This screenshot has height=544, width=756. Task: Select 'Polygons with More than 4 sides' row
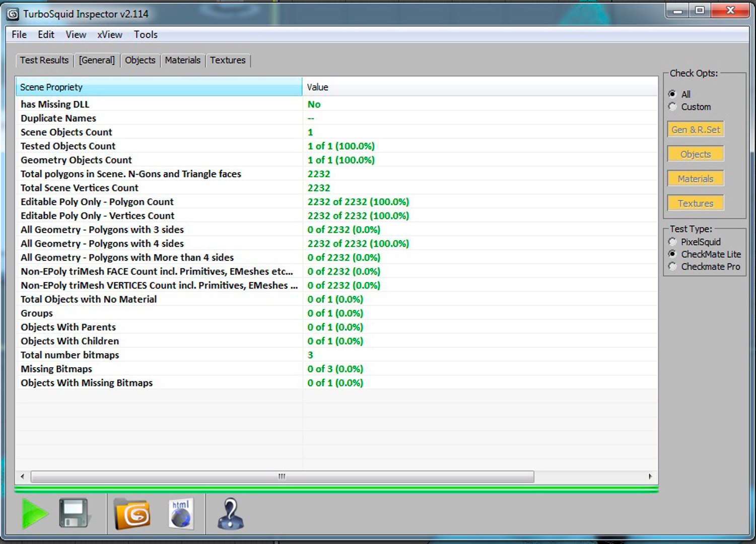pyautogui.click(x=336, y=257)
